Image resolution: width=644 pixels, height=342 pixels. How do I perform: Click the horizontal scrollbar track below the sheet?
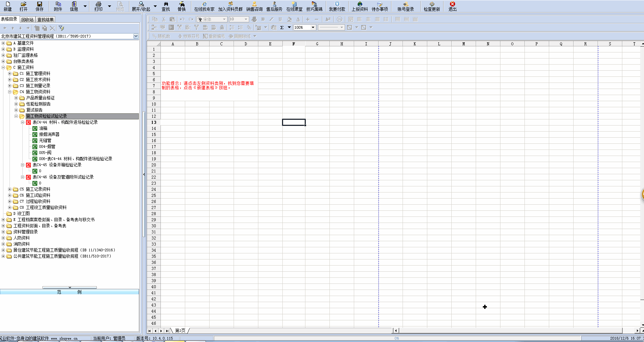tap(508, 330)
